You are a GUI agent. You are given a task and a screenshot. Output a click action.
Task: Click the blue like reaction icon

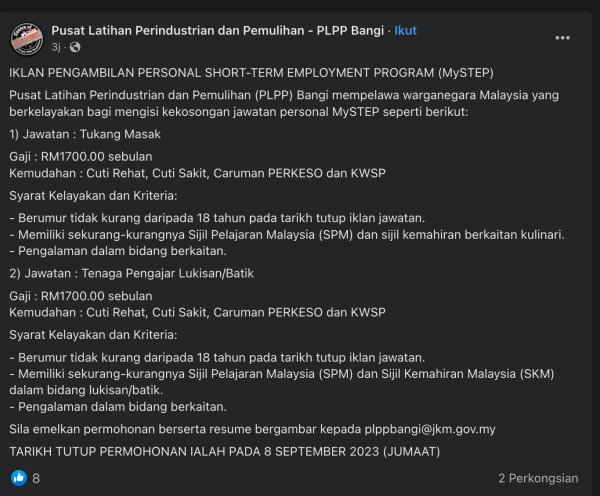pos(17,478)
